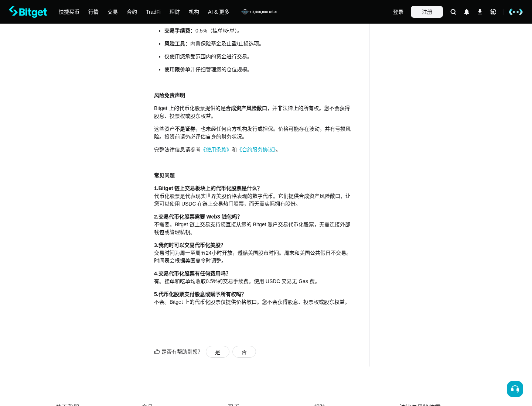
Task: Click FAQ 5.代币化股票支付股息或赋予所有权吗?
Action: [199, 294]
